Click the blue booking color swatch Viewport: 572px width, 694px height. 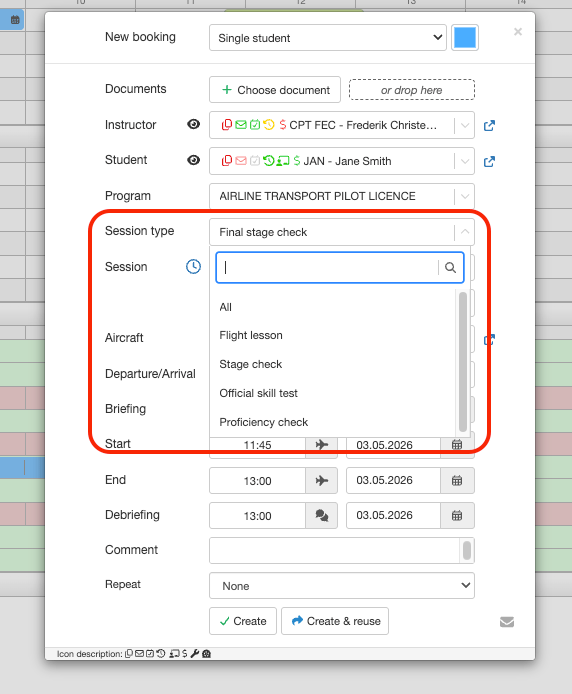465,38
